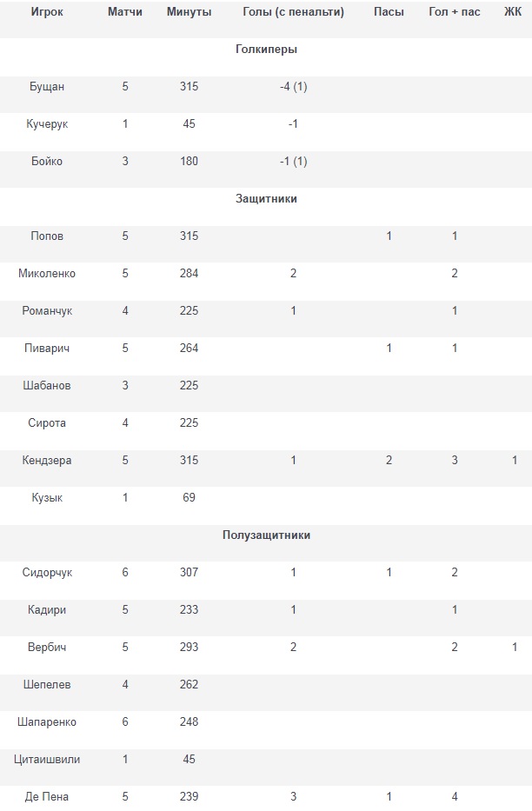532x811 pixels.
Task: Click Кузык's minutes value 69
Action: 189,498
